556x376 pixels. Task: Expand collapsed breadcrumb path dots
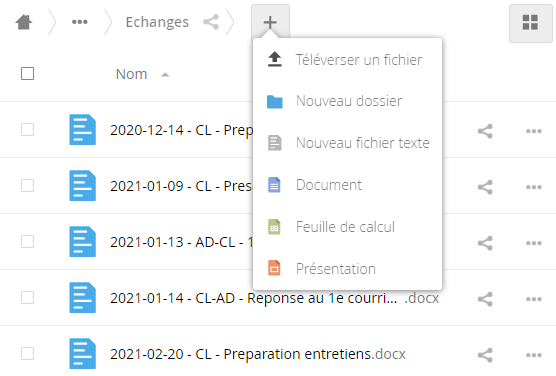click(x=79, y=22)
